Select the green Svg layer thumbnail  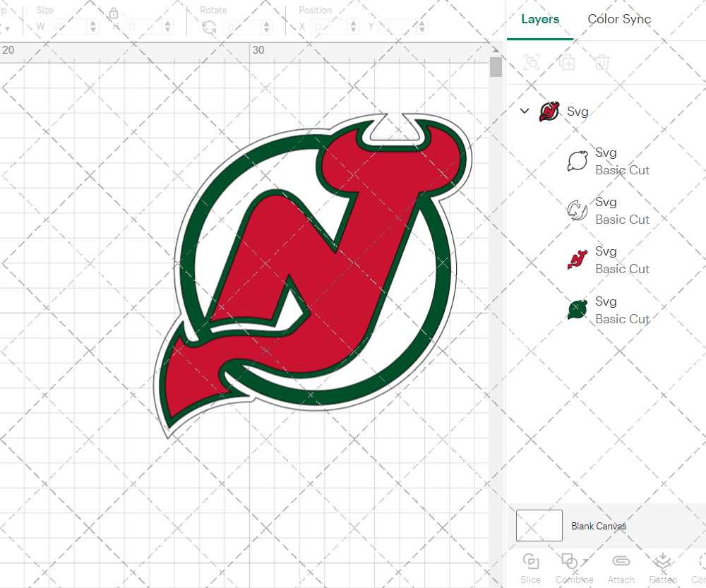[578, 310]
